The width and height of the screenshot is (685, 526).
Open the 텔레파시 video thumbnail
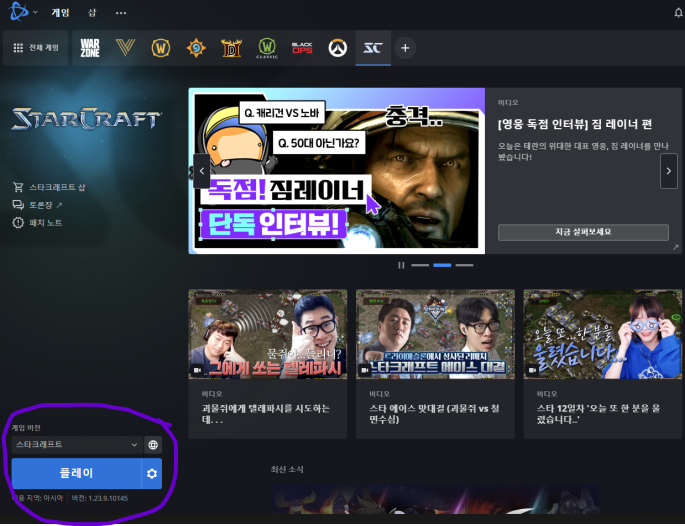(x=268, y=334)
